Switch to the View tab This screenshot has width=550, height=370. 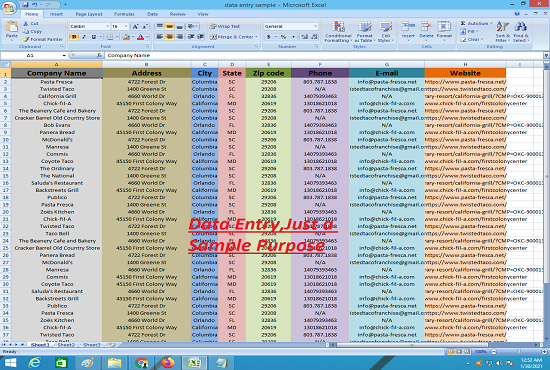pos(203,14)
